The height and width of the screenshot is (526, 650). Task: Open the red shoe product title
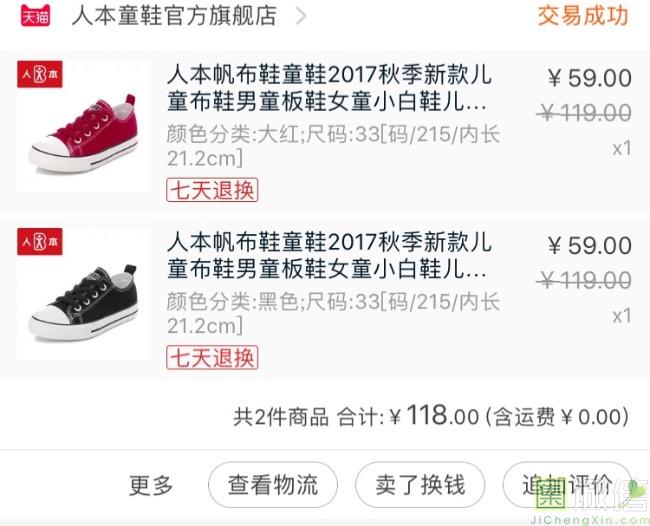point(330,88)
